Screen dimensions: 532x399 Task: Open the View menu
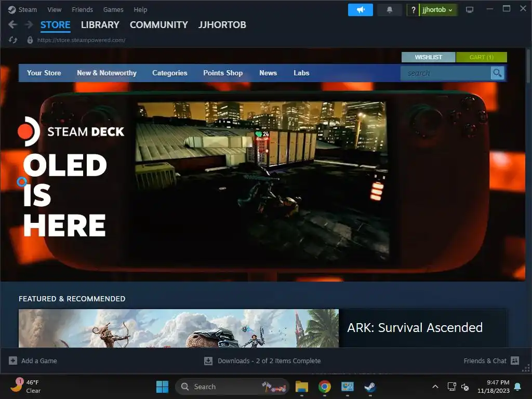pos(54,10)
